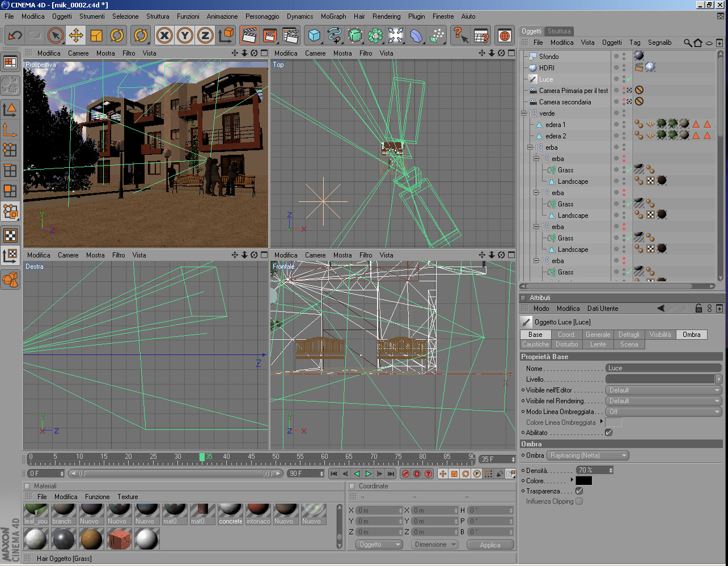The image size is (728, 566).
Task: Open the Ombra shadow type dropdown
Action: click(587, 455)
